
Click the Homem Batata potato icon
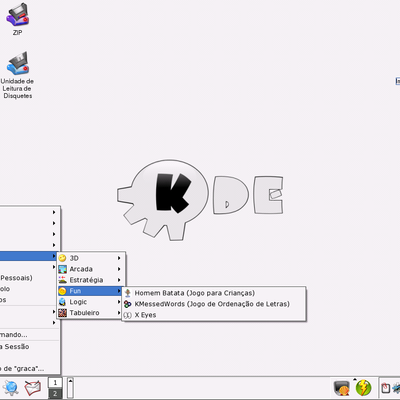click(x=128, y=293)
